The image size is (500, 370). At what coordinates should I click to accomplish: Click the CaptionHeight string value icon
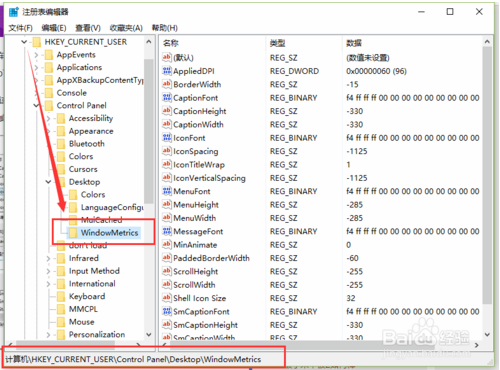point(167,111)
